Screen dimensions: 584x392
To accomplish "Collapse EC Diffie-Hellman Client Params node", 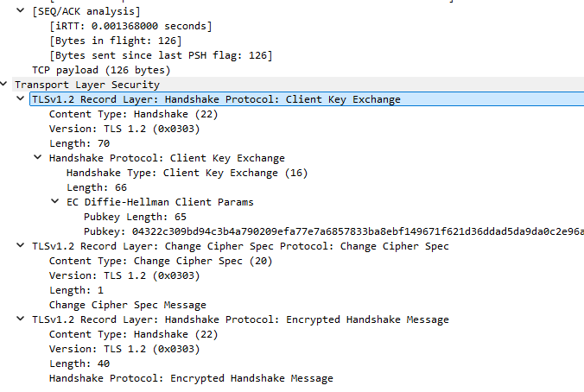I will (x=54, y=202).
